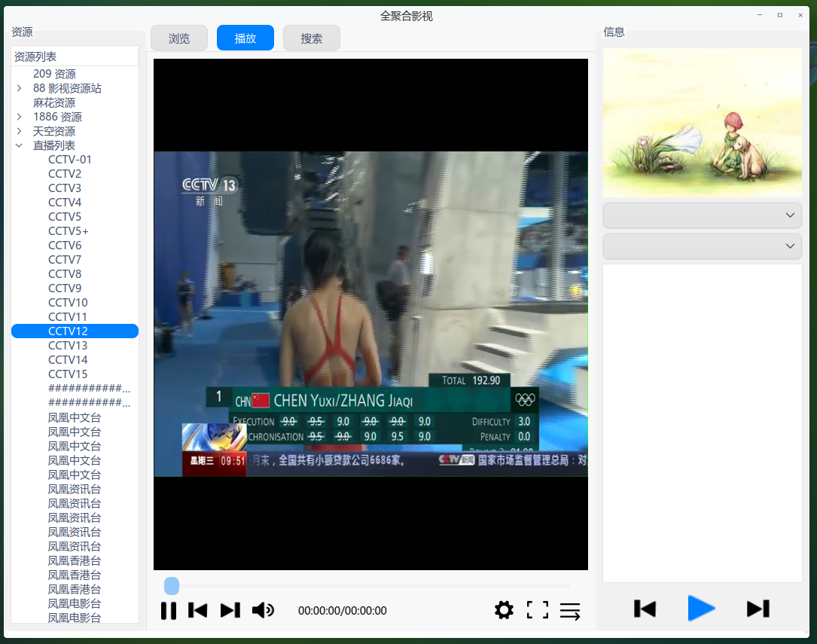Select channel CCTV10
Screen dimensions: 817x644
68,303
